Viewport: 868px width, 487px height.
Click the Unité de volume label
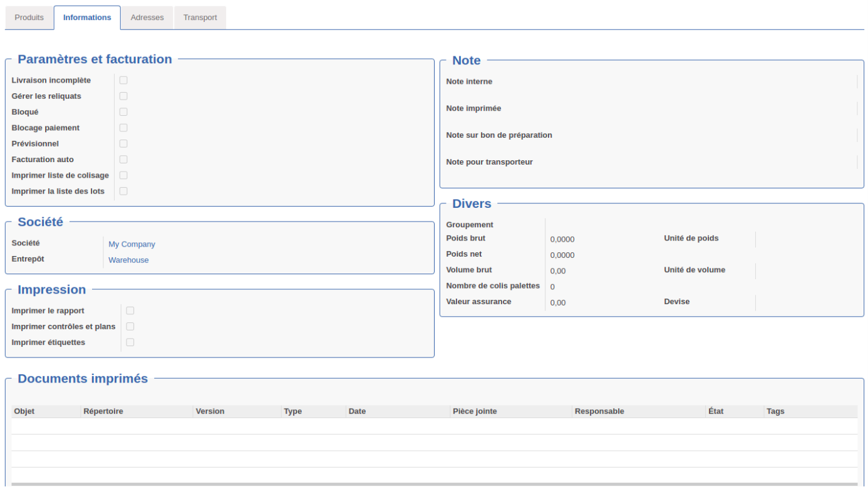pyautogui.click(x=695, y=270)
